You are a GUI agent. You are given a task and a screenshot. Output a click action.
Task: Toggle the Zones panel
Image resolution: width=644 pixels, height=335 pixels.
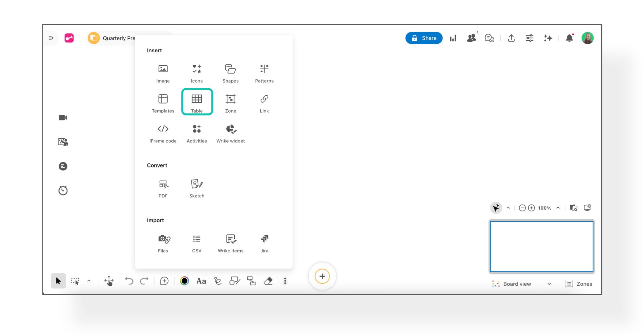(578, 284)
